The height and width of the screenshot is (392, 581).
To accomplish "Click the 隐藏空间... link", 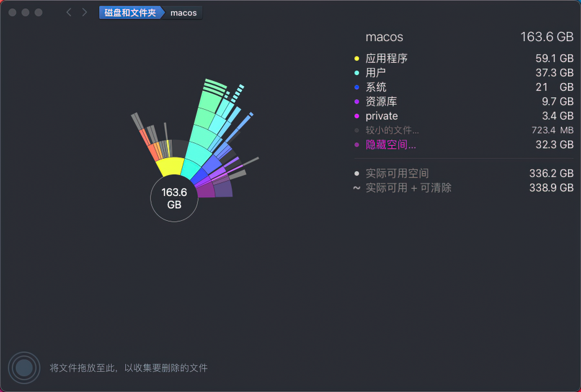I will click(391, 145).
